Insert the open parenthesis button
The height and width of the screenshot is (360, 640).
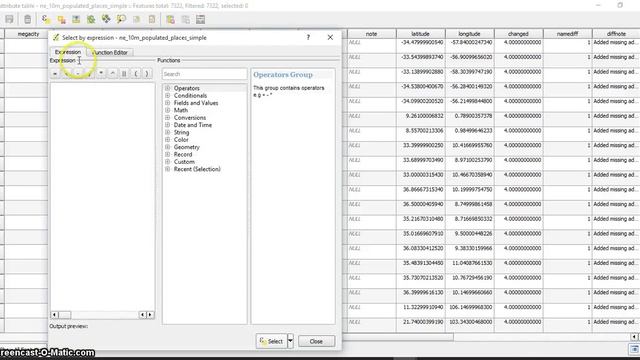pyautogui.click(x=136, y=74)
